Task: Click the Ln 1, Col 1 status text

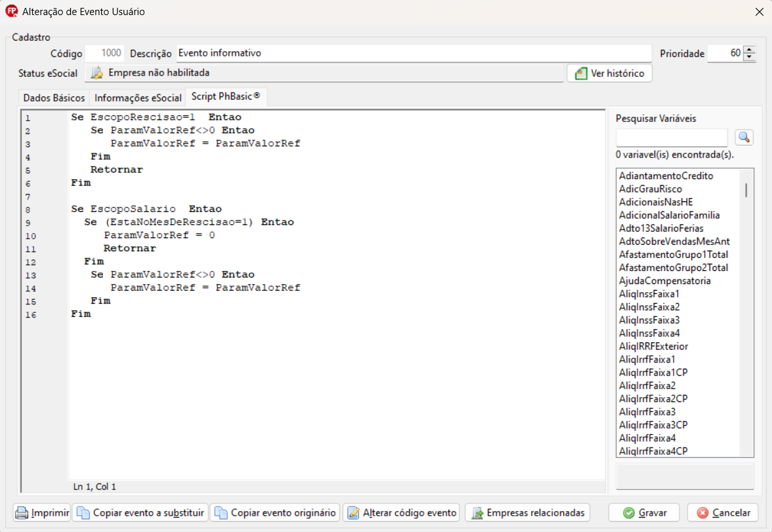Action: coord(95,487)
